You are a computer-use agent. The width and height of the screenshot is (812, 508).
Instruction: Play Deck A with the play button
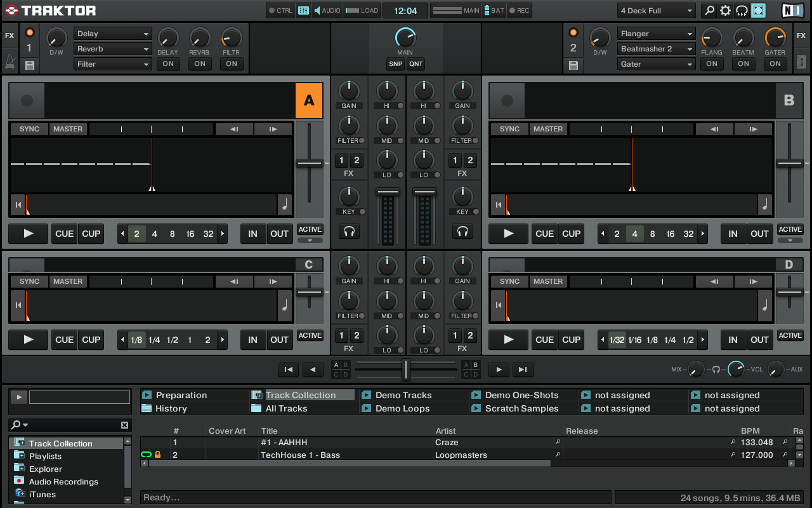click(29, 234)
